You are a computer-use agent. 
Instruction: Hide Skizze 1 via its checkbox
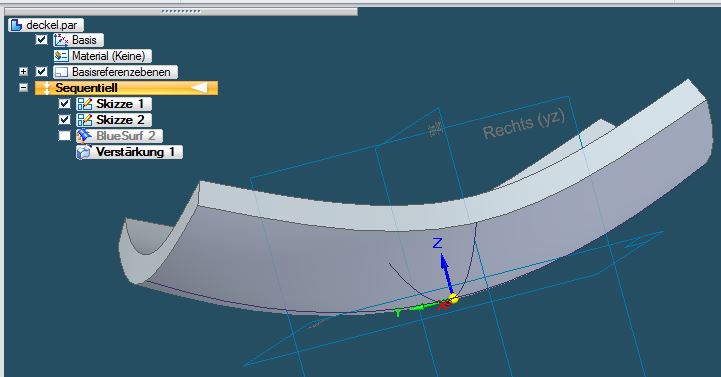65,104
